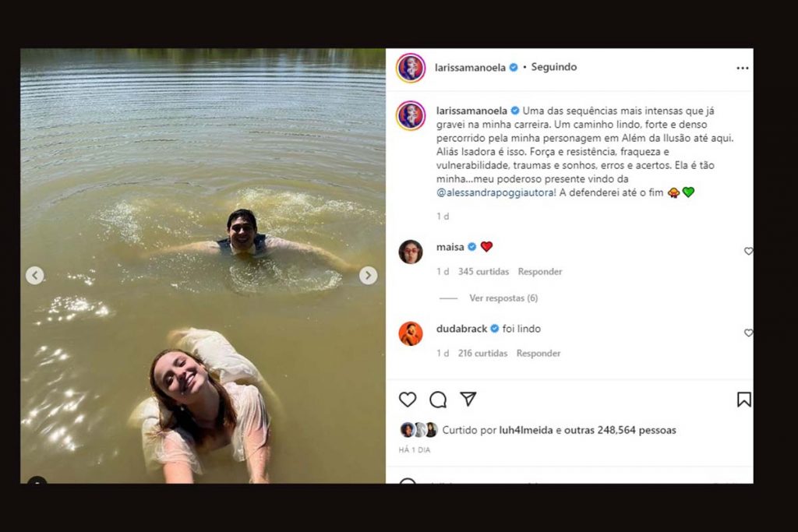Toggle Seguindo to unfollow larissamanoela
This screenshot has width=798, height=532.
tap(555, 67)
